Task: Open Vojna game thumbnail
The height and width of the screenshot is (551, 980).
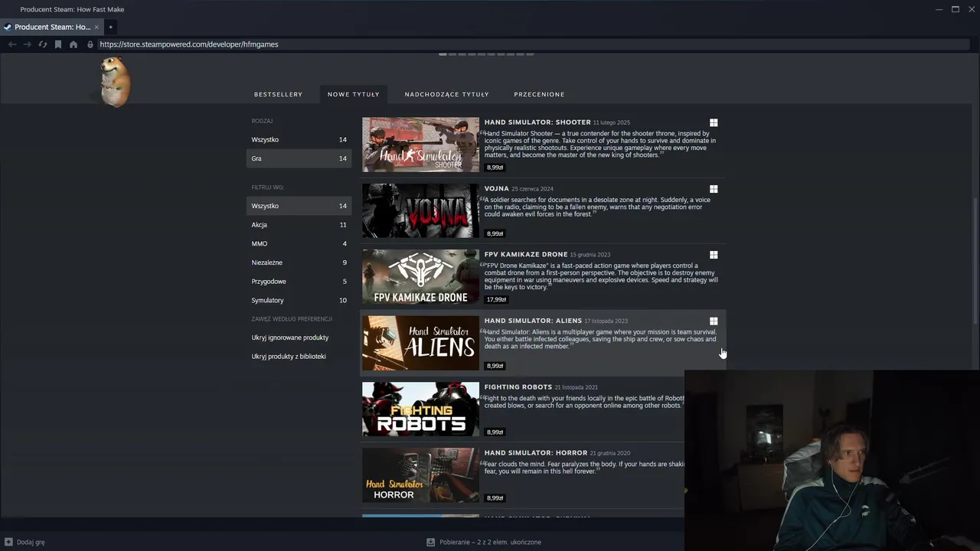Action: pyautogui.click(x=420, y=210)
